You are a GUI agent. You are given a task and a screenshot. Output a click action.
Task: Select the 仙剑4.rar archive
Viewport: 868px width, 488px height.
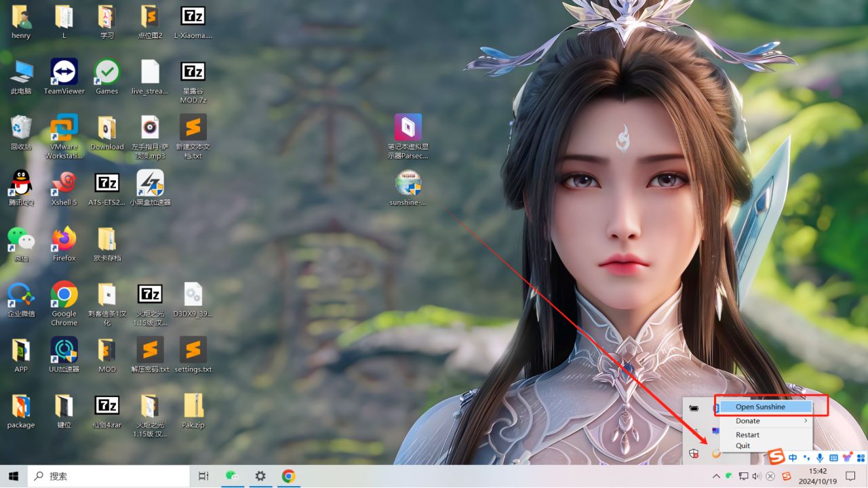click(x=107, y=411)
